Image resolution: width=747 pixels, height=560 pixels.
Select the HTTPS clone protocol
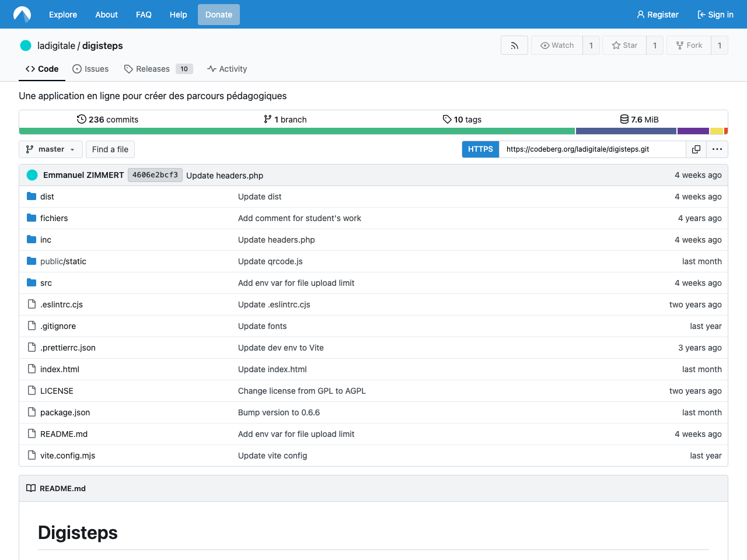tap(480, 149)
